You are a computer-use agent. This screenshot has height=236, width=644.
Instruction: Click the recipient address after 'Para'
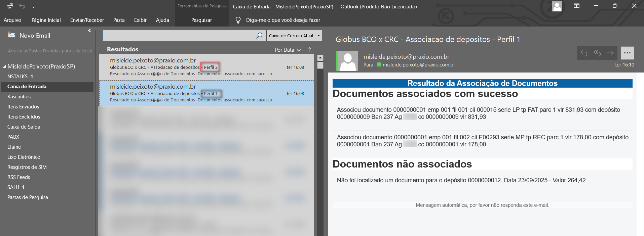point(419,65)
